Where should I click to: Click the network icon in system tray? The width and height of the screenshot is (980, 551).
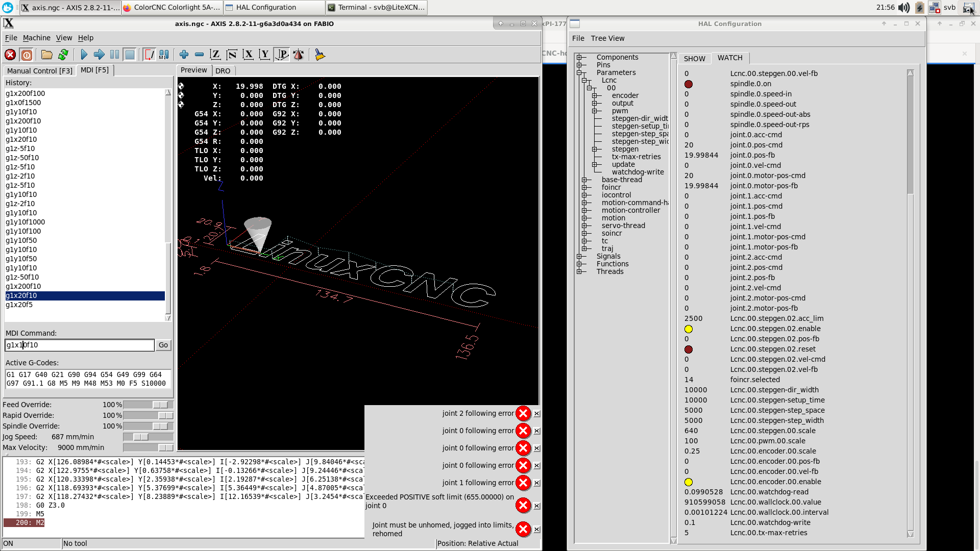click(934, 8)
